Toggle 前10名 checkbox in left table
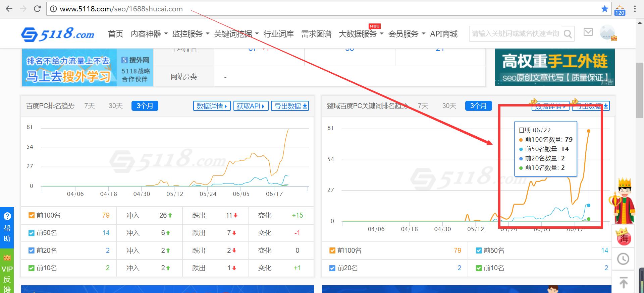The height and width of the screenshot is (293, 644). pos(32,268)
